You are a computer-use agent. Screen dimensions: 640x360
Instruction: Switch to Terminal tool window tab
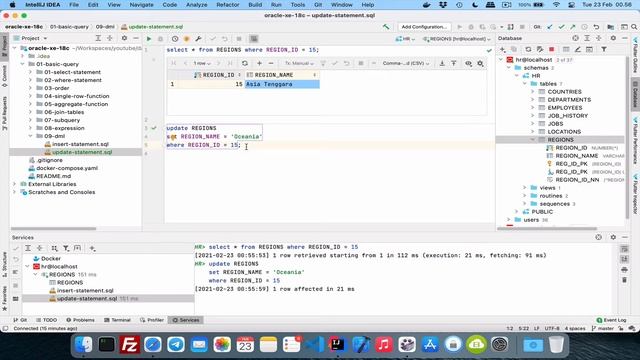click(x=117, y=320)
